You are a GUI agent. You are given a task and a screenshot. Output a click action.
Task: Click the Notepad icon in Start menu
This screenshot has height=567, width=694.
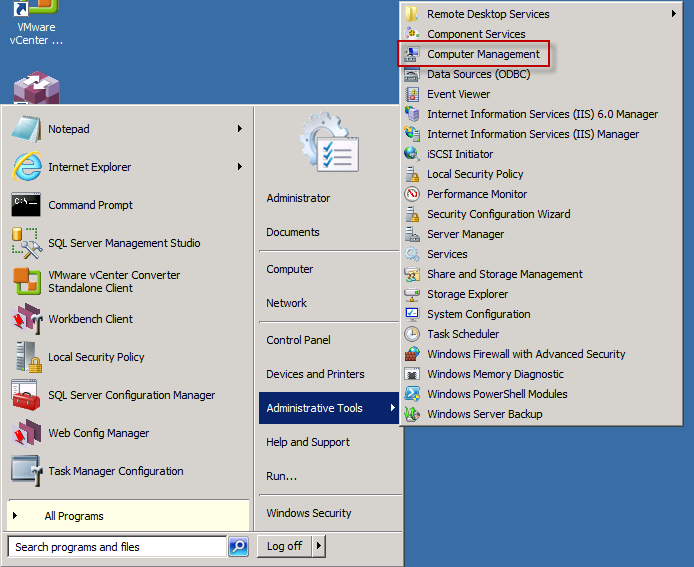[x=27, y=129]
